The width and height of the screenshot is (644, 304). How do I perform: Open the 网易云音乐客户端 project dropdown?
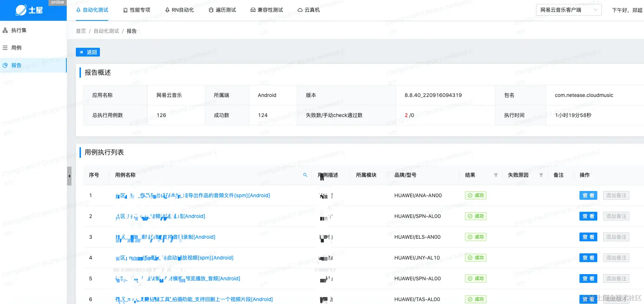pos(569,10)
